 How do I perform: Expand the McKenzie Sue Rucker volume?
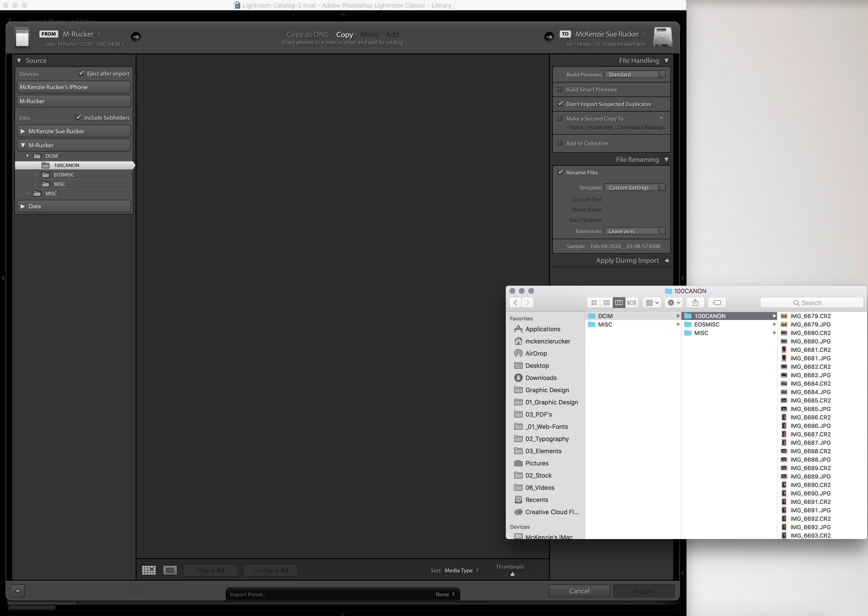23,131
